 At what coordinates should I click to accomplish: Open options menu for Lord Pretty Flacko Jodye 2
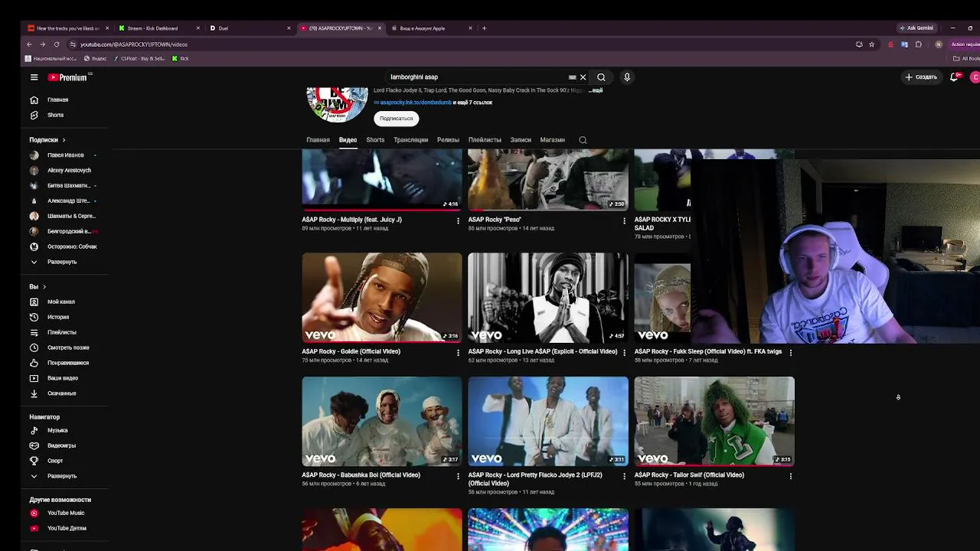624,476
